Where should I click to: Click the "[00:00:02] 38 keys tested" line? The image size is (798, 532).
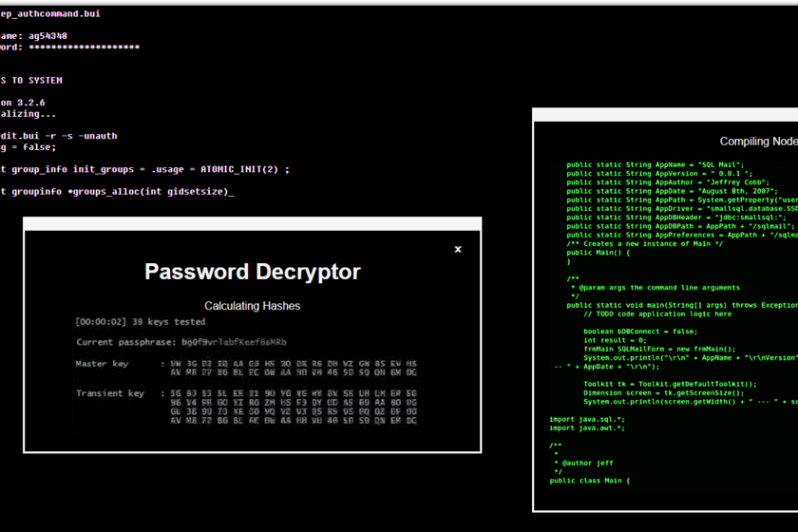tap(141, 322)
